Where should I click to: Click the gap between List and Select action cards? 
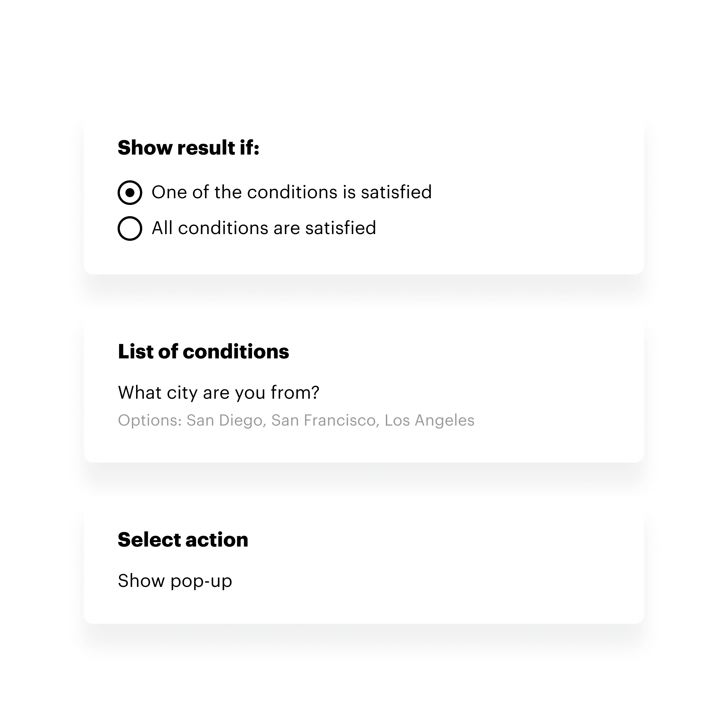(x=364, y=479)
